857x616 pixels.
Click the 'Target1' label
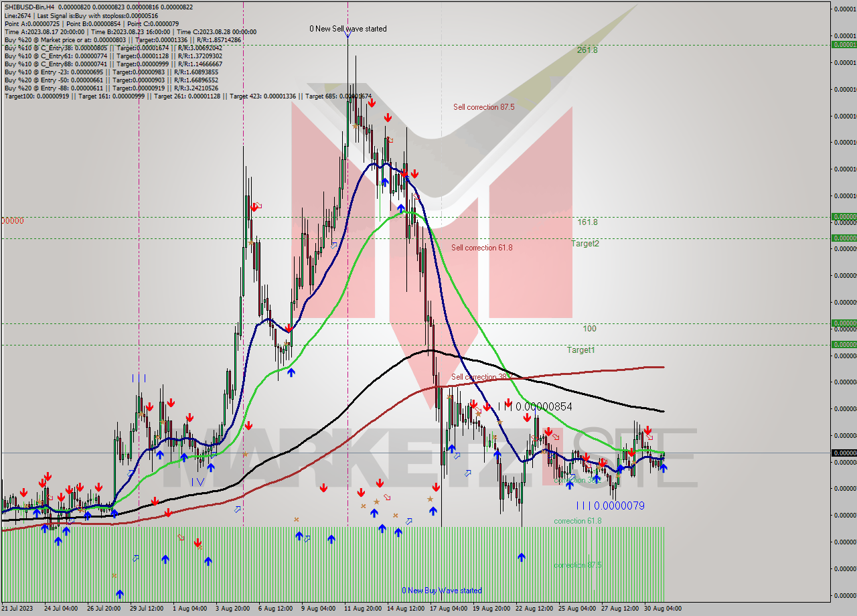(580, 350)
